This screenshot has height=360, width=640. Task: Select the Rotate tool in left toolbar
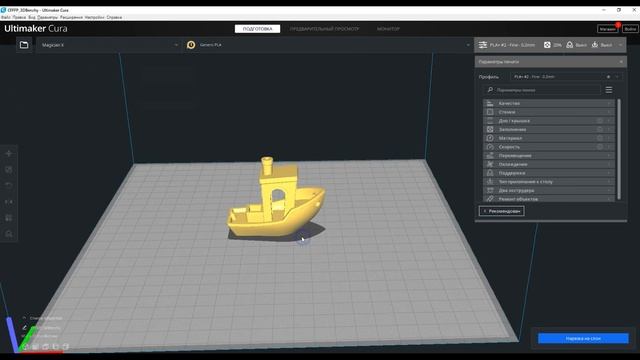(x=9, y=186)
